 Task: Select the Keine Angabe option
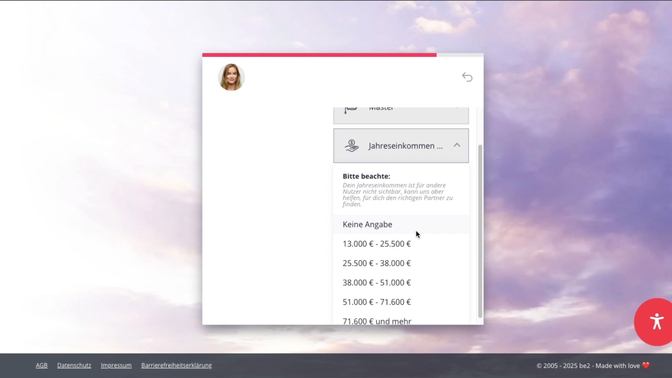[401, 225]
